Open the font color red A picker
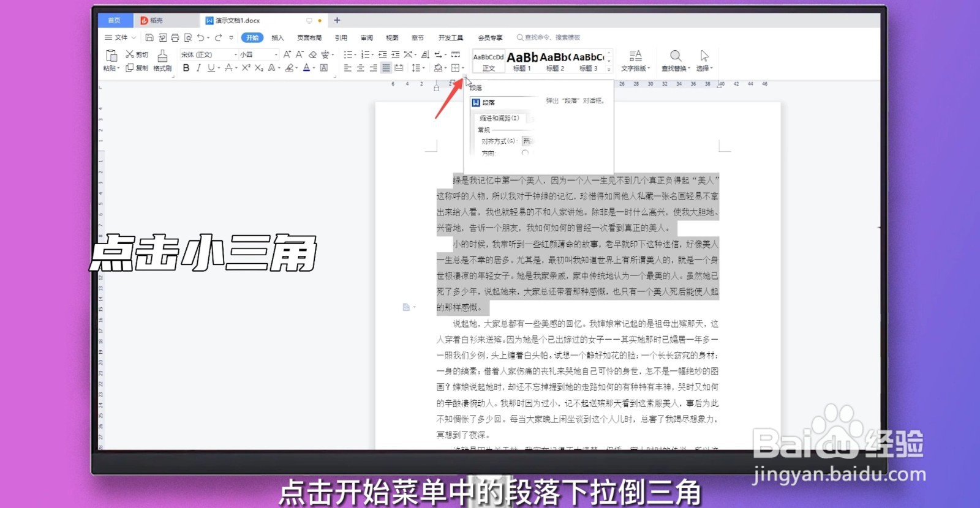 307,68
